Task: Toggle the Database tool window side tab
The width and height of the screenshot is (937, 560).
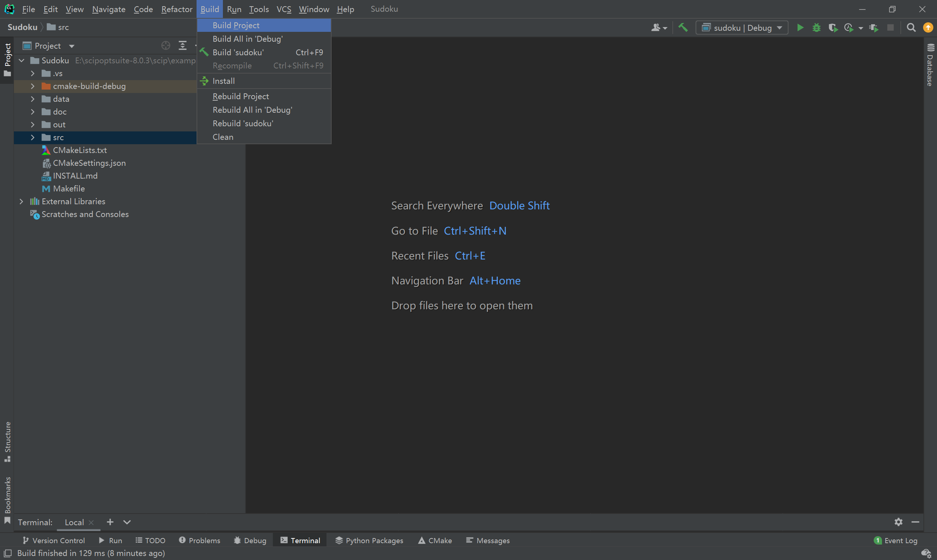Action: (x=930, y=65)
